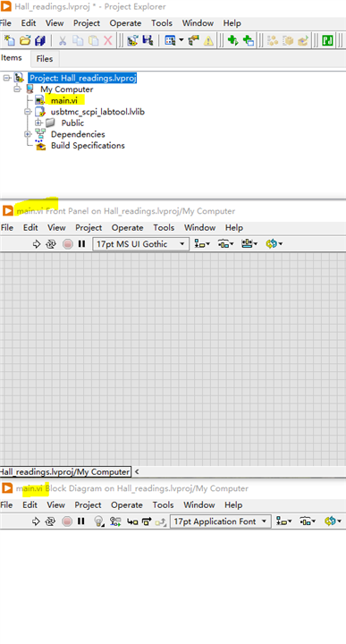Click Abort Execution in Block Diagram toolbar

click(67, 521)
